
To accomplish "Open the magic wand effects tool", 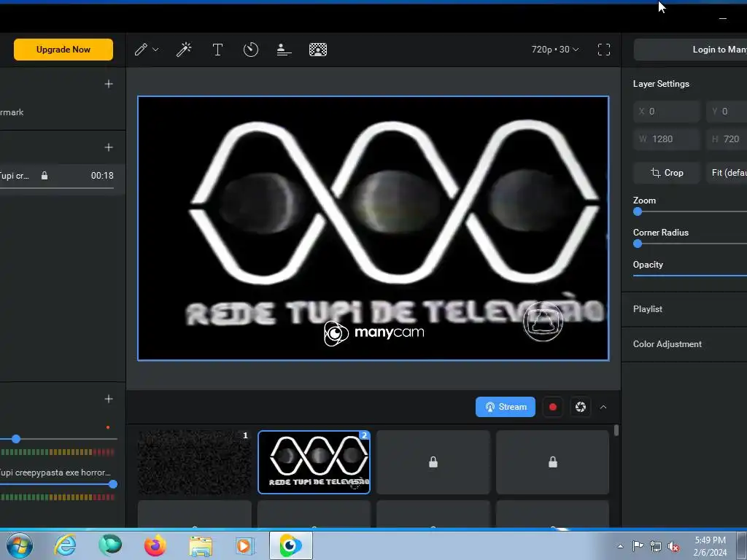I will click(184, 50).
